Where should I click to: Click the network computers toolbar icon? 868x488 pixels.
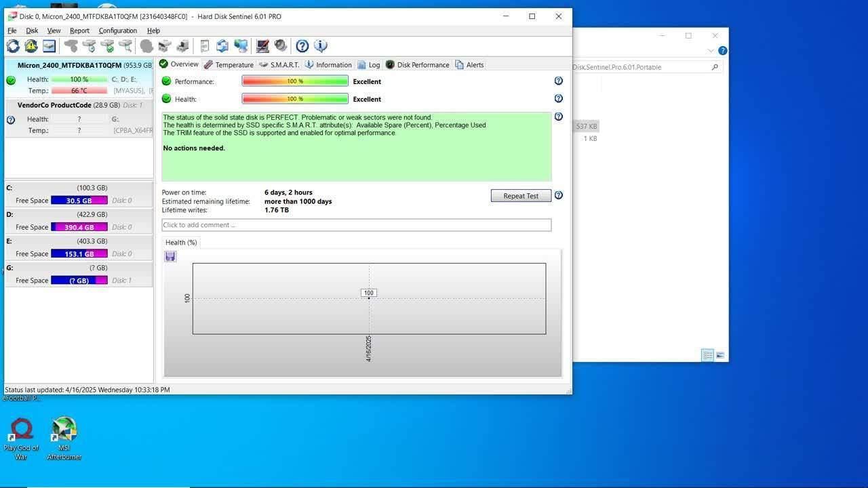click(241, 46)
